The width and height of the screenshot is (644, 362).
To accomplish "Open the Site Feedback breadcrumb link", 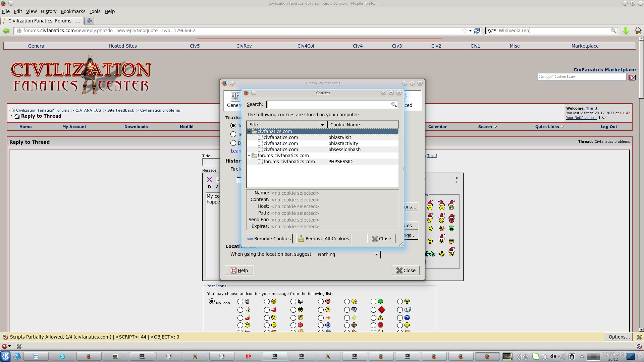I will [x=120, y=110].
